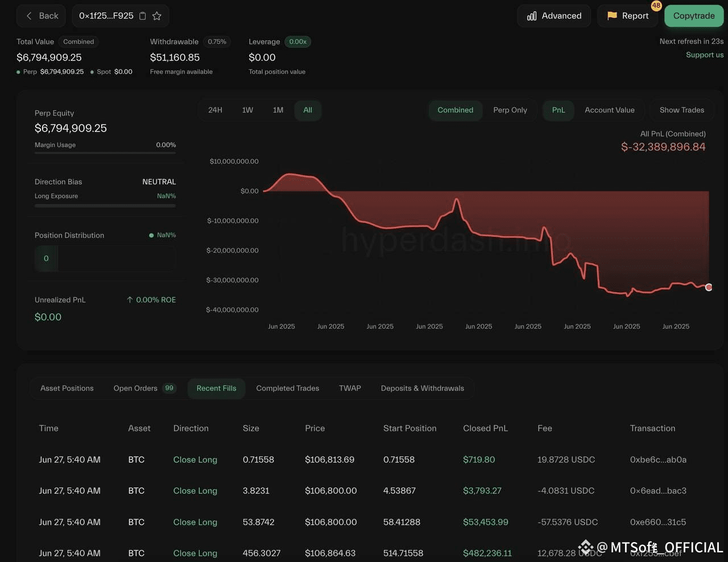Click the wallet address 0x1f25...F925
This screenshot has height=562, width=728.
click(106, 16)
